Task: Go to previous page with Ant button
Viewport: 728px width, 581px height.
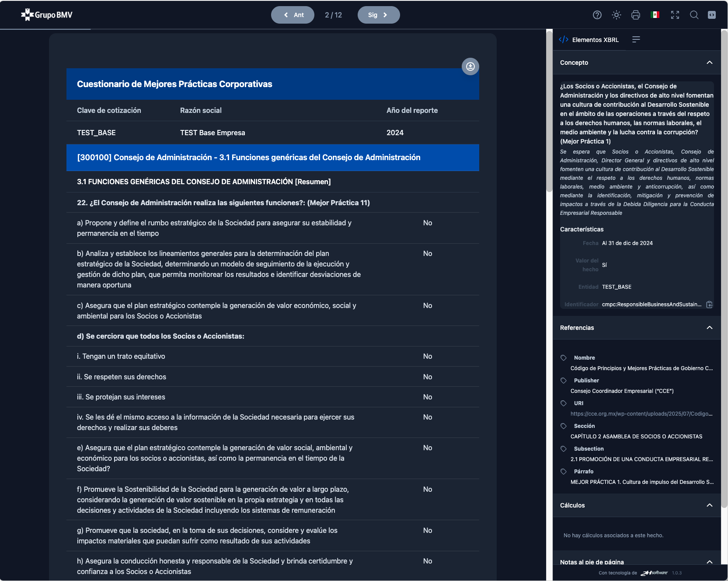Action: 293,15
